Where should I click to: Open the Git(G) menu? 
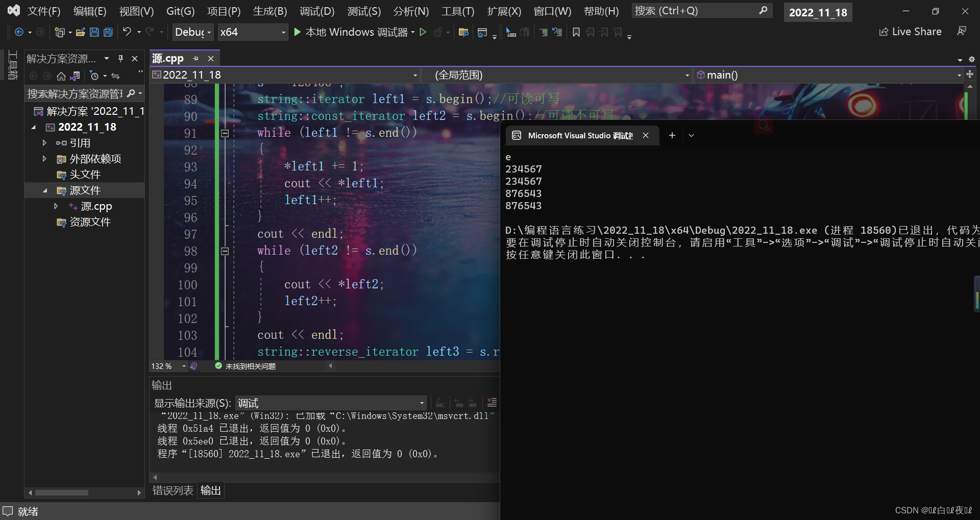(180, 11)
